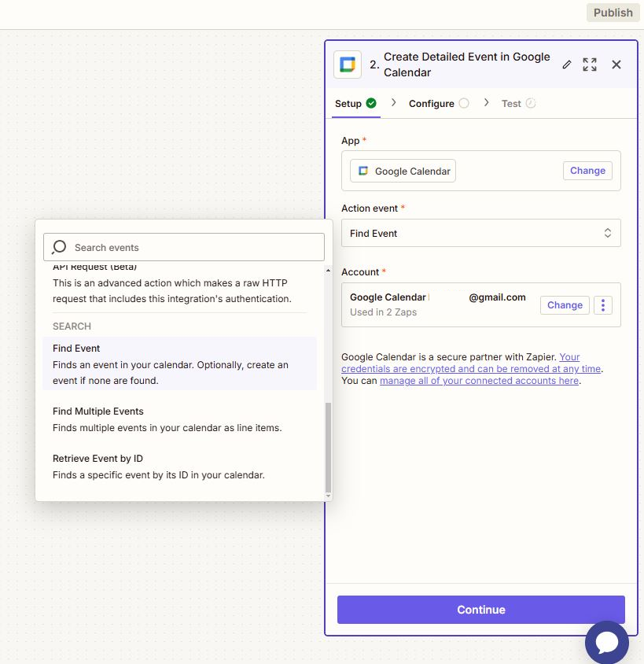Select the API Request (Beta) action
The width and height of the screenshot is (644, 664).
click(180, 285)
